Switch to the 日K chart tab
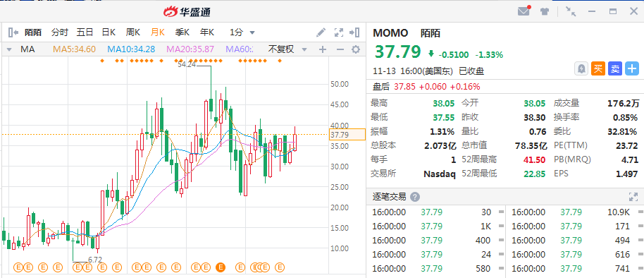 (109, 32)
